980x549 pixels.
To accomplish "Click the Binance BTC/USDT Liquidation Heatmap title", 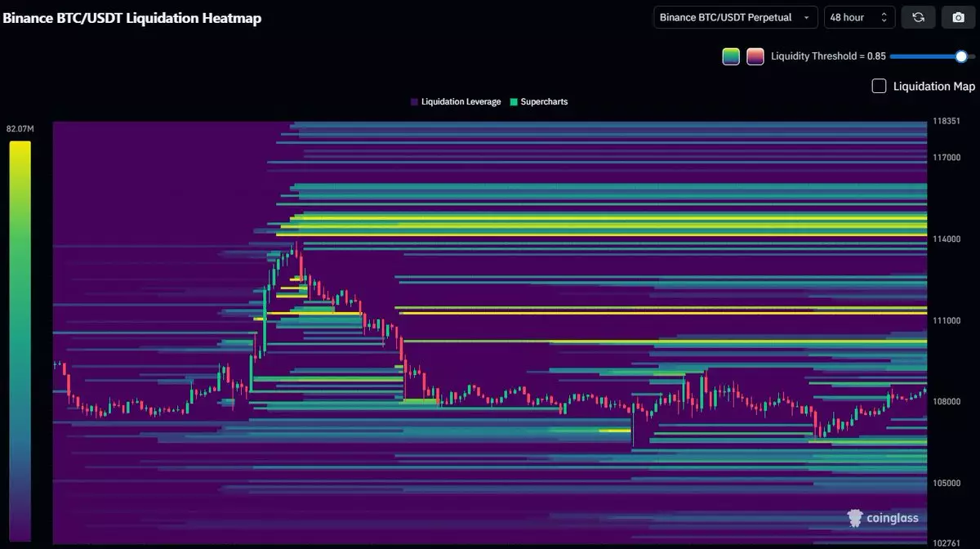I will click(132, 17).
